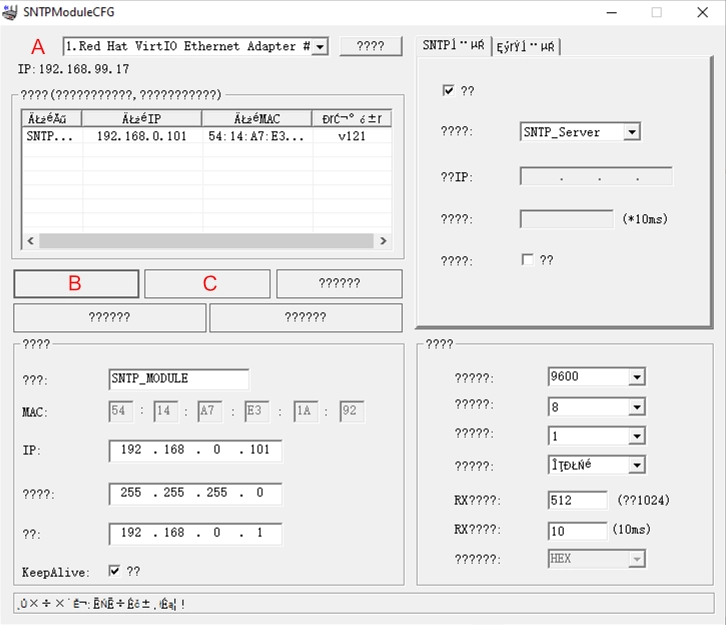Open the disabled HEX dropdown
Viewport: 726px width, 625px height.
[637, 559]
